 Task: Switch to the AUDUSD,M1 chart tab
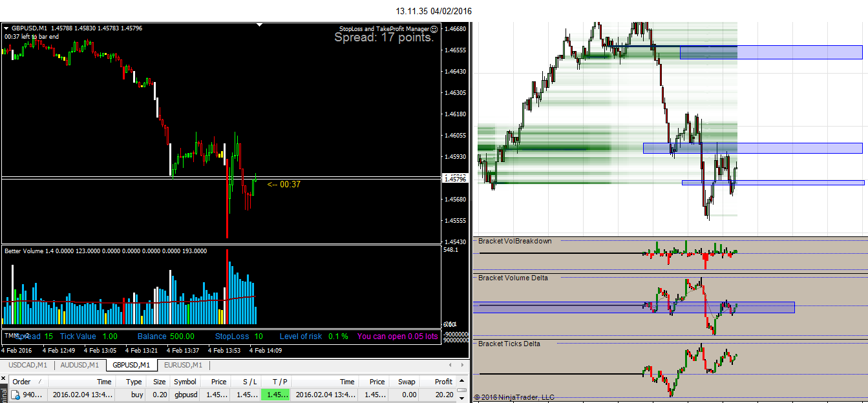pyautogui.click(x=80, y=365)
